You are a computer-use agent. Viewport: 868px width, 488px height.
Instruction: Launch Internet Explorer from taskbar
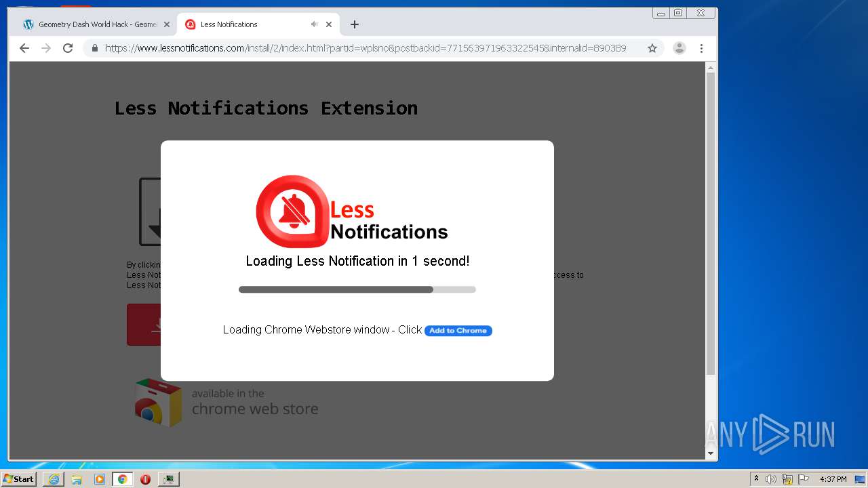tap(54, 479)
